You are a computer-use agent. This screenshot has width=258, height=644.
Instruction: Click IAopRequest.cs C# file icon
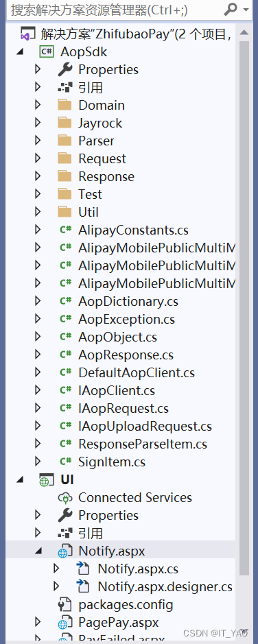point(65,408)
